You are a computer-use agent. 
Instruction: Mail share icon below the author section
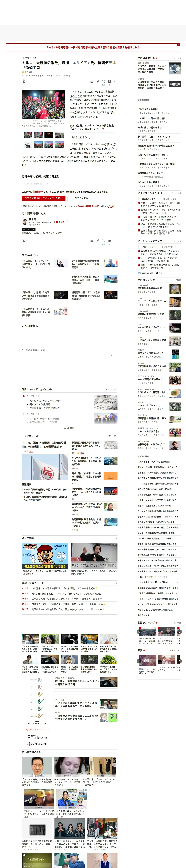tap(92, 241)
